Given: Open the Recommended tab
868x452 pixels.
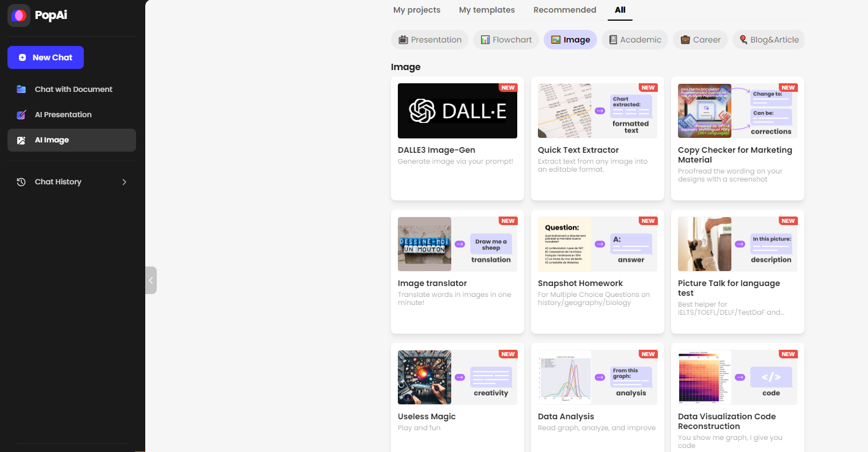Looking at the screenshot, I should [x=565, y=10].
